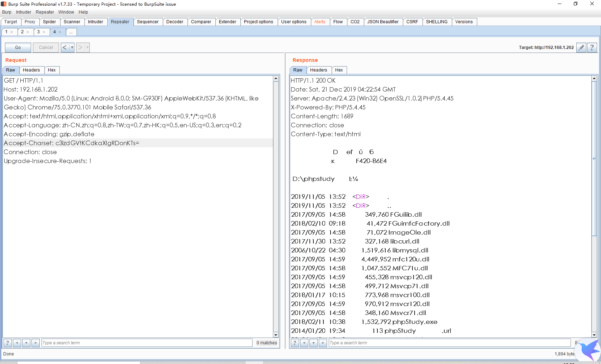Go to previous request in history
The image size is (601, 364).
coord(65,48)
